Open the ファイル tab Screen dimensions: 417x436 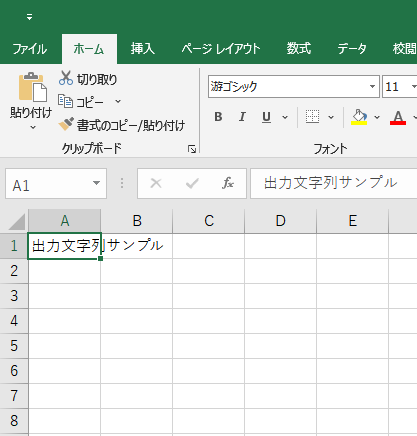click(30, 49)
